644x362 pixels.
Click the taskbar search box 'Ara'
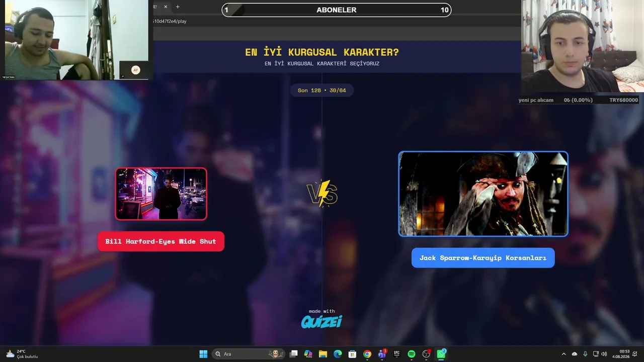point(249,354)
